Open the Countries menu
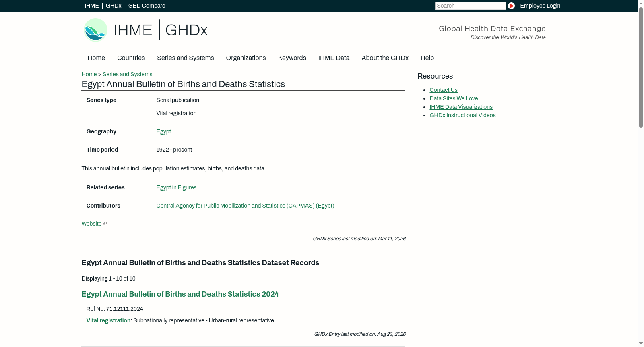644x347 pixels. click(131, 58)
